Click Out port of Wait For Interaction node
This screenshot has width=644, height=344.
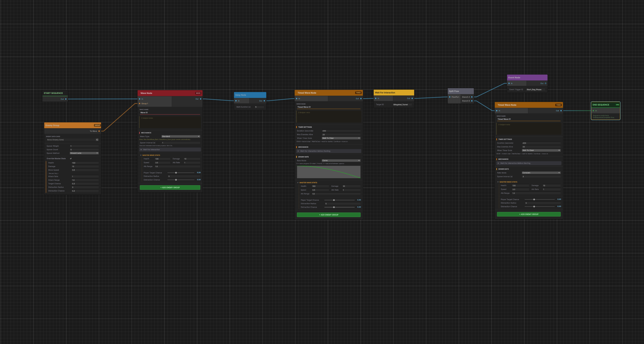pos(412,98)
